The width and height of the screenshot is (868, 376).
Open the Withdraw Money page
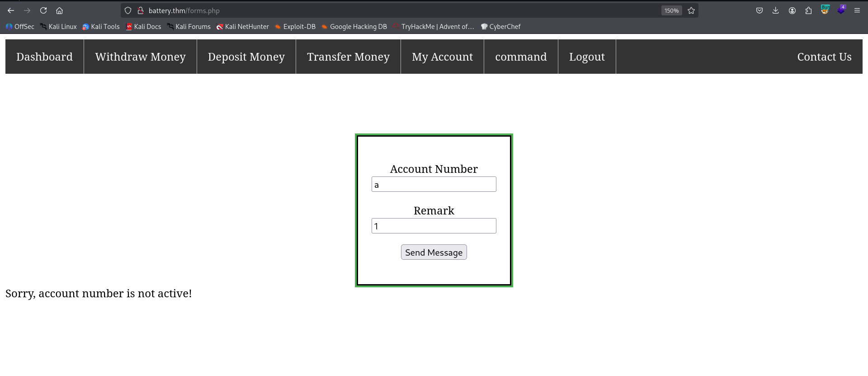pos(141,57)
